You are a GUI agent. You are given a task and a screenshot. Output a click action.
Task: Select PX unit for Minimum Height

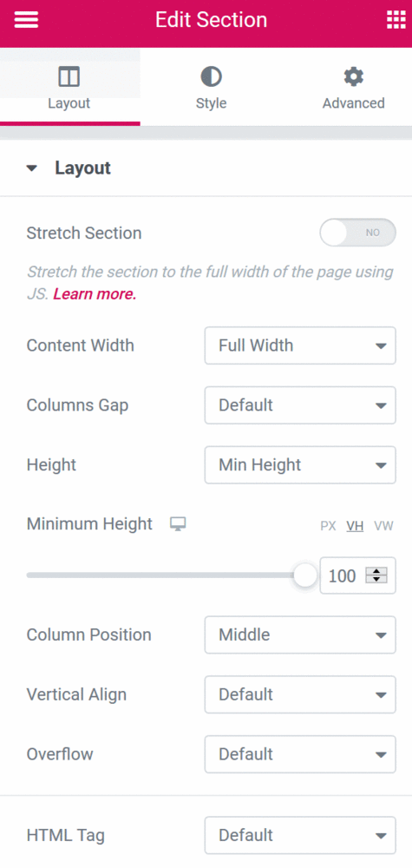[x=328, y=526]
